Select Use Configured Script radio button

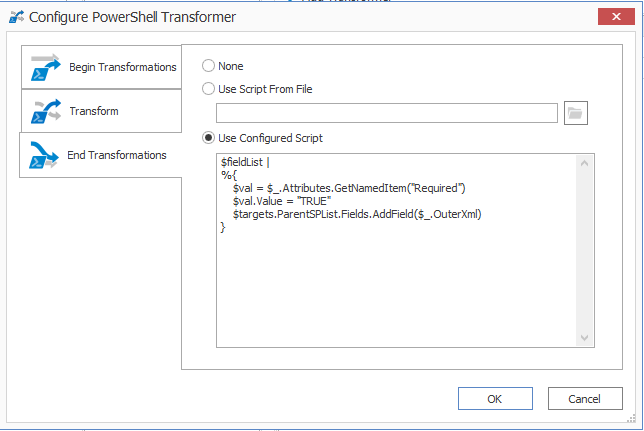coord(208,138)
